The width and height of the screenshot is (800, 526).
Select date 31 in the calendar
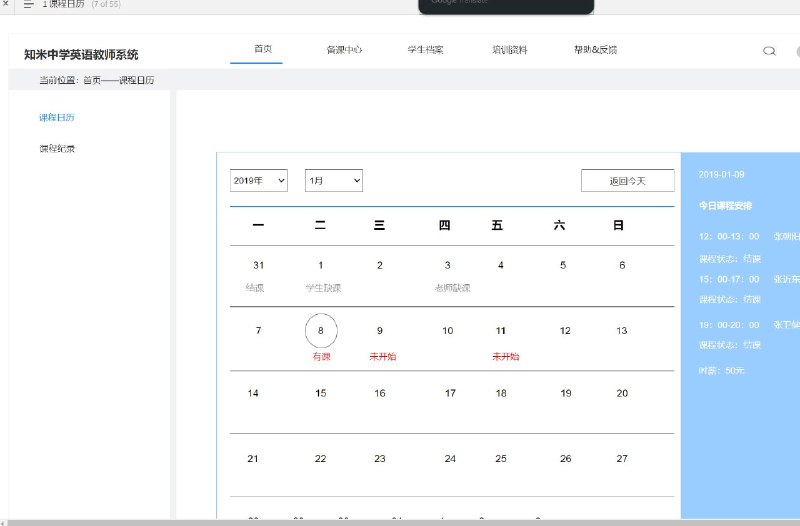tap(259, 265)
